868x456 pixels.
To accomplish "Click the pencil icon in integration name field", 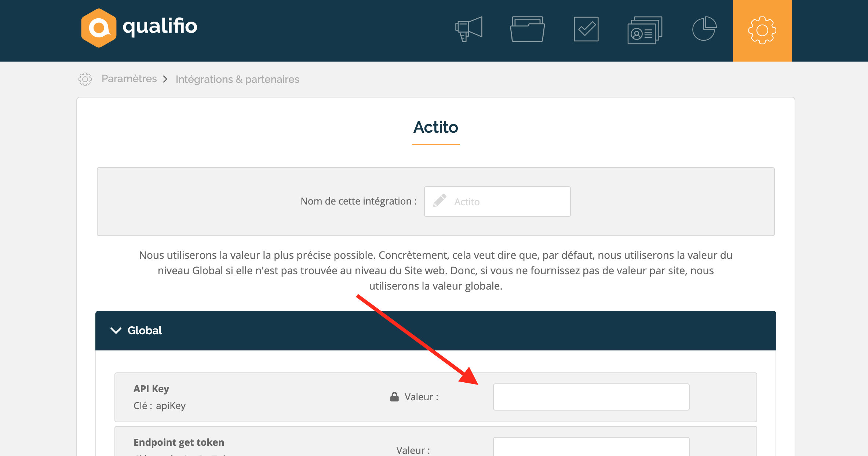I will tap(440, 201).
